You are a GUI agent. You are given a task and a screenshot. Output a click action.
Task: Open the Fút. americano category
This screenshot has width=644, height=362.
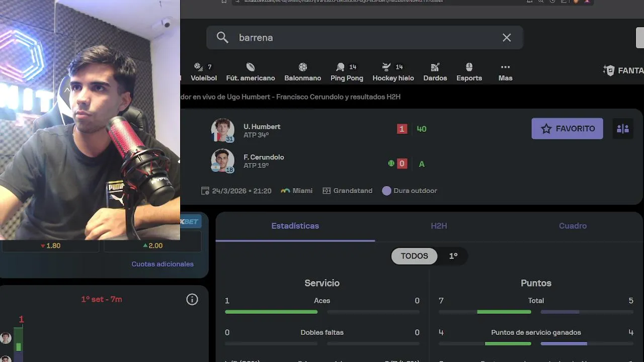[251, 72]
